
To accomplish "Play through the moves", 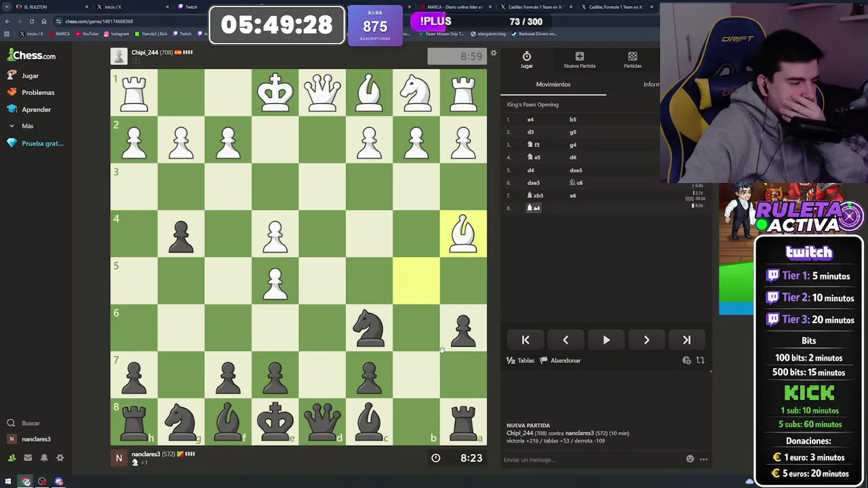I will (x=606, y=340).
